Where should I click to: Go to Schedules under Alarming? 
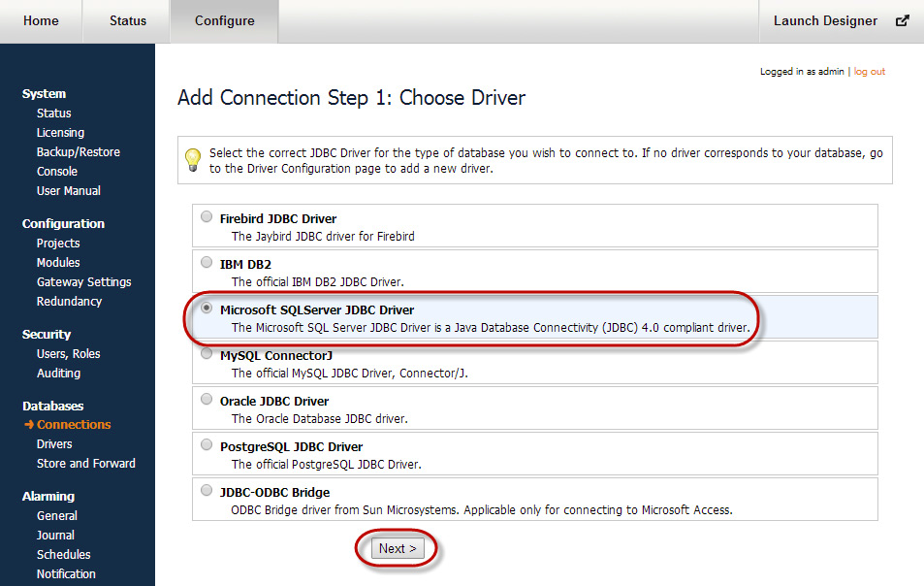(x=64, y=555)
